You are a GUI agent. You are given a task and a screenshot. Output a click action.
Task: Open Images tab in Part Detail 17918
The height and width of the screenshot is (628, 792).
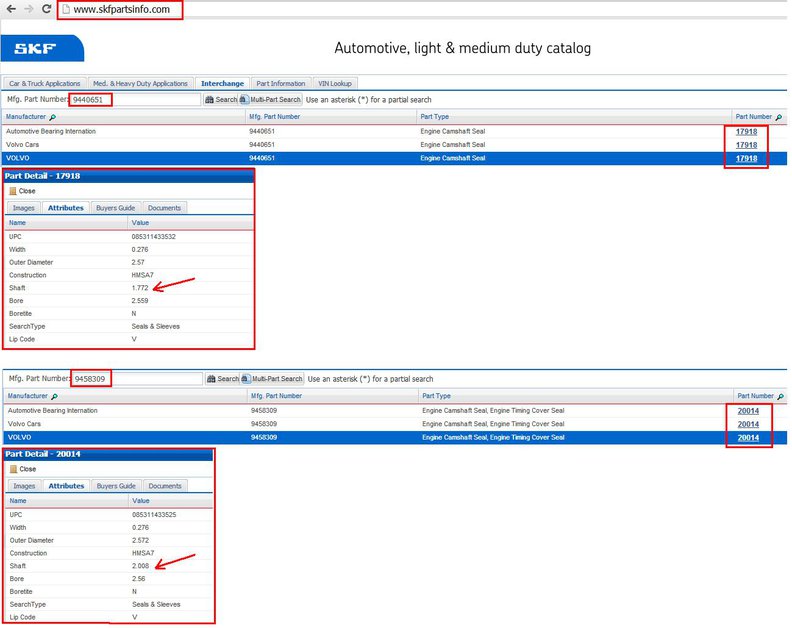click(24, 208)
